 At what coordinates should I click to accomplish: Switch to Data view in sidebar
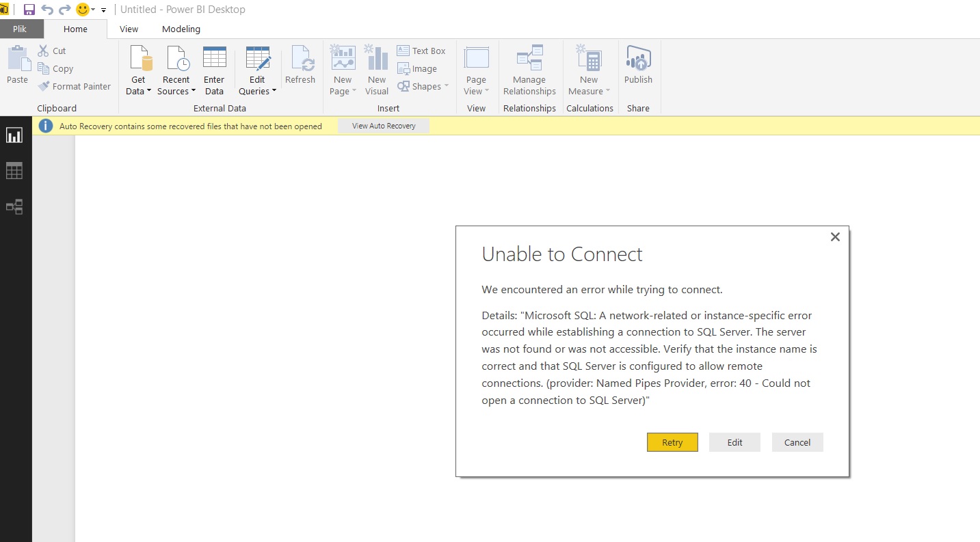coord(14,171)
